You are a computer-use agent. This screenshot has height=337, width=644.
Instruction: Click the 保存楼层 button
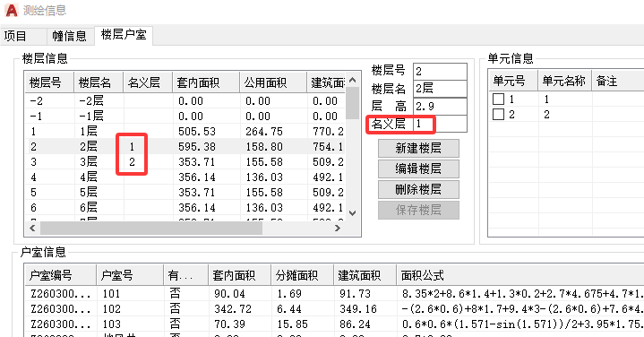(x=418, y=210)
